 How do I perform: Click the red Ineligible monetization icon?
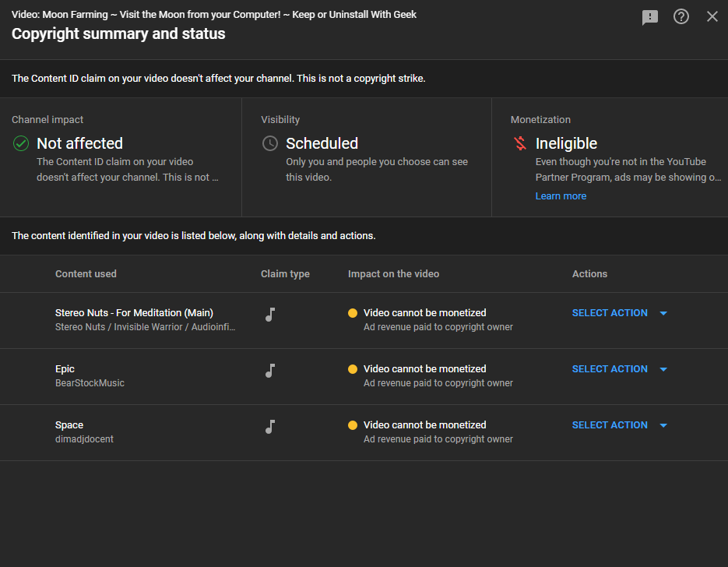(520, 143)
